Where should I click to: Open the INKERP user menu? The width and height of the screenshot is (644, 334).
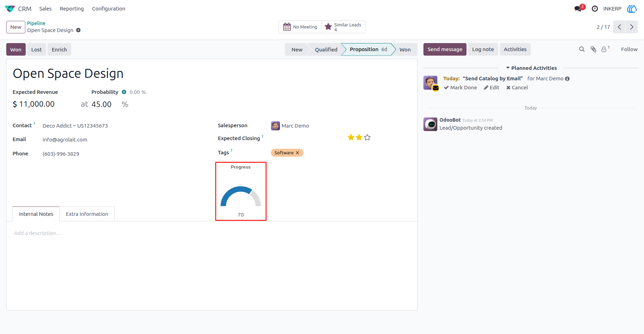click(612, 9)
